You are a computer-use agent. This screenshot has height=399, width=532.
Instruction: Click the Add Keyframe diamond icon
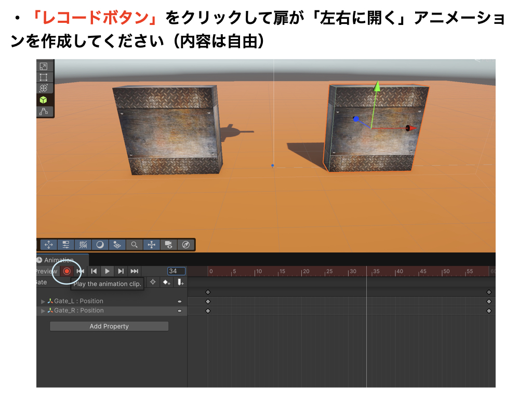166,283
